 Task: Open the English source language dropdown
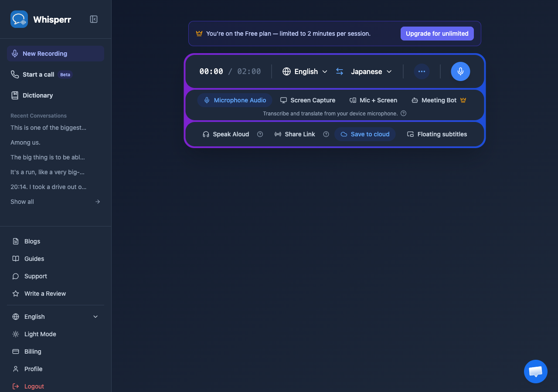point(305,71)
